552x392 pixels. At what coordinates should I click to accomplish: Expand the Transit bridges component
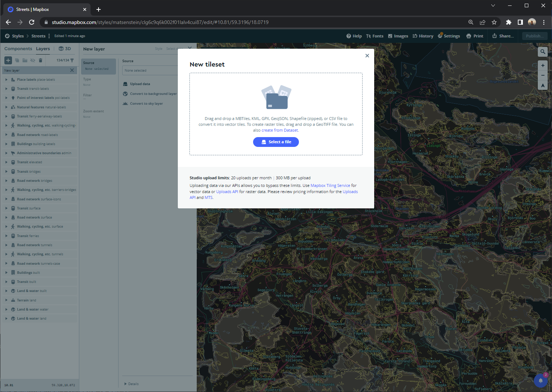click(6, 172)
